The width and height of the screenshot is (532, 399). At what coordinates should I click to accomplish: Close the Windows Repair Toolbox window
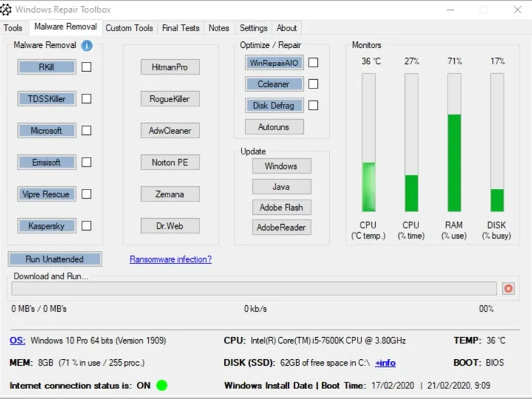point(517,9)
